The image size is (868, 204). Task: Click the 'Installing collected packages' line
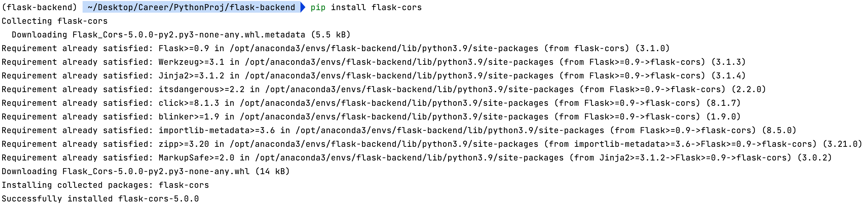(x=105, y=185)
